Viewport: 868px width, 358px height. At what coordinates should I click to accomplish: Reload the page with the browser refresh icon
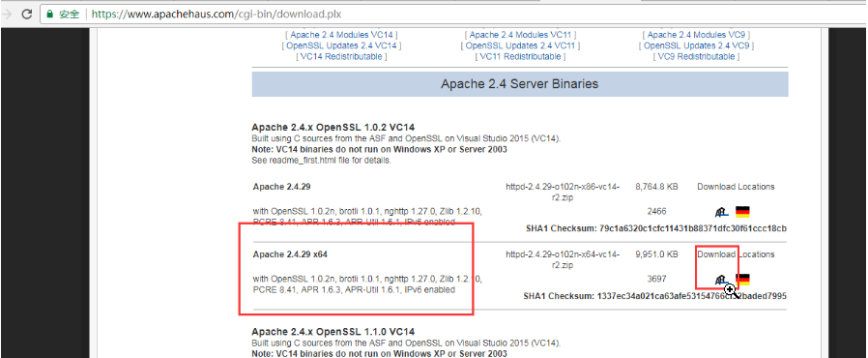[26, 15]
